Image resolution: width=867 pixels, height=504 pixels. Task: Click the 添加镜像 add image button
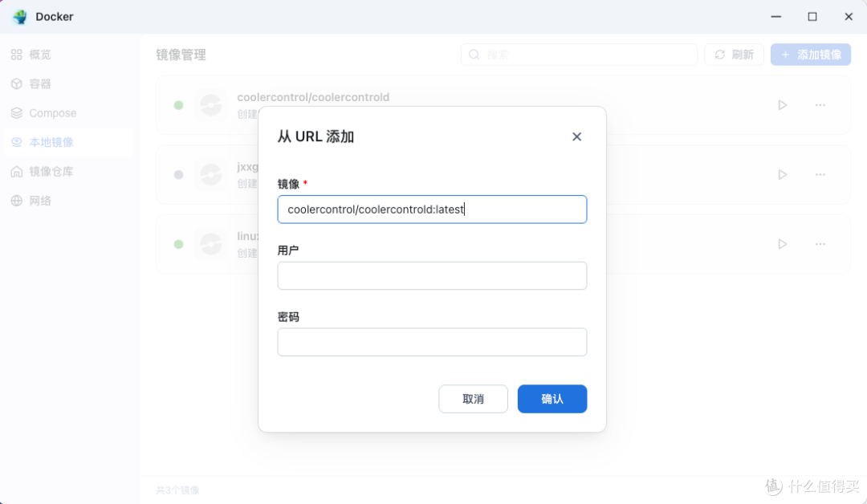pyautogui.click(x=811, y=55)
